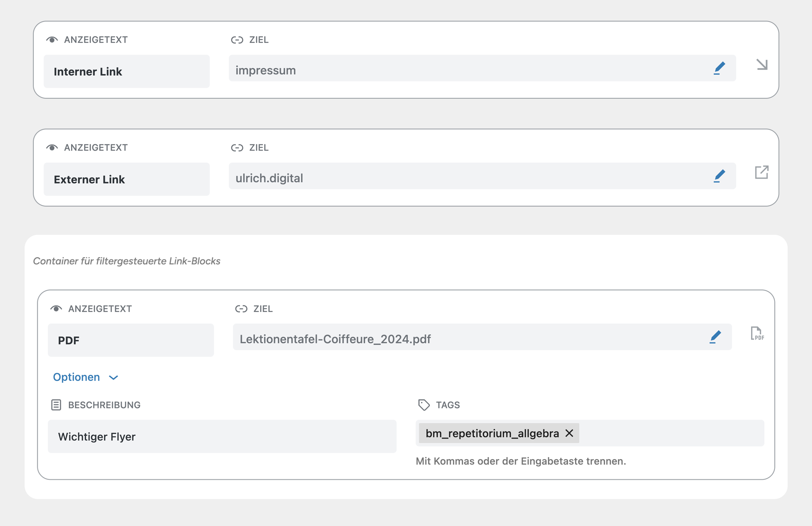Screen dimensions: 812x526
Task: Edit the Lektionentafel PDF target pencil icon
Action: (715, 337)
